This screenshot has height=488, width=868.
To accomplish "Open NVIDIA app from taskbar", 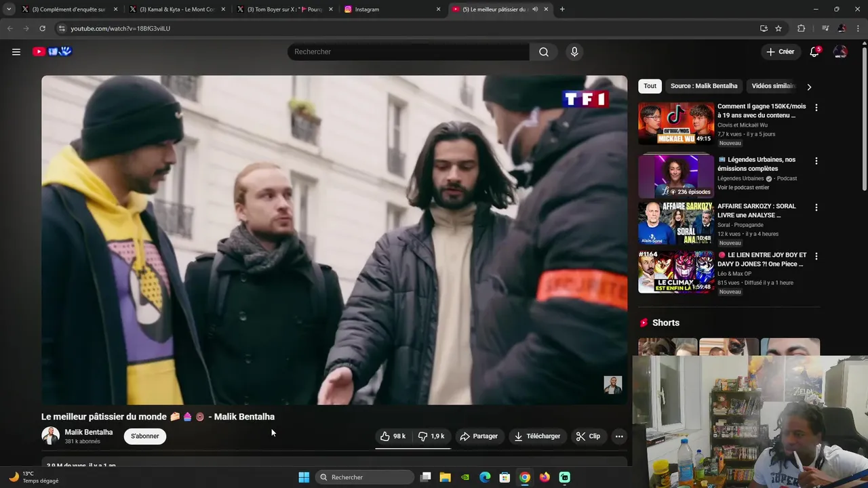I will [x=465, y=477].
